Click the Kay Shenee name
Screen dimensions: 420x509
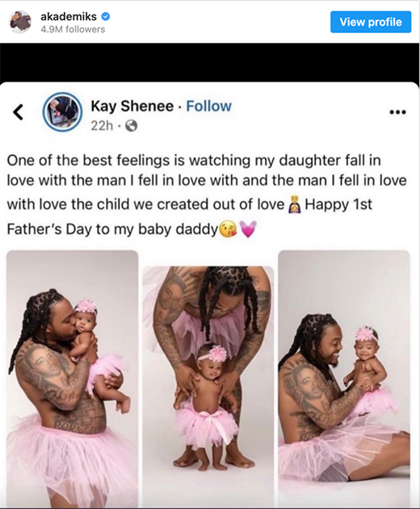point(132,106)
